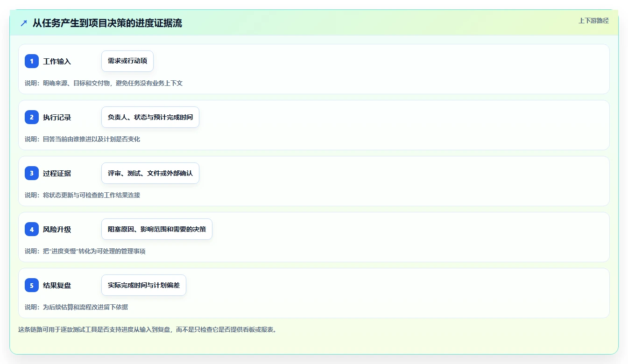
Task: Click the number 2 step badge
Action: tap(32, 117)
